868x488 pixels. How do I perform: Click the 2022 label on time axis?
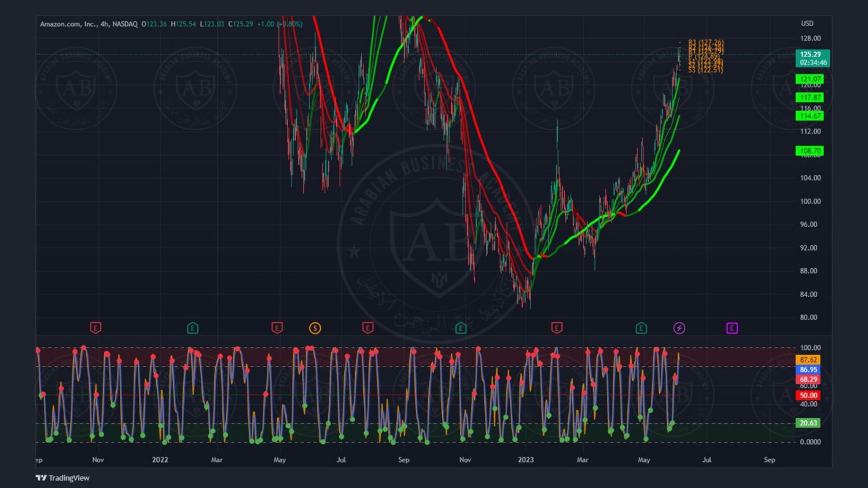(160, 460)
